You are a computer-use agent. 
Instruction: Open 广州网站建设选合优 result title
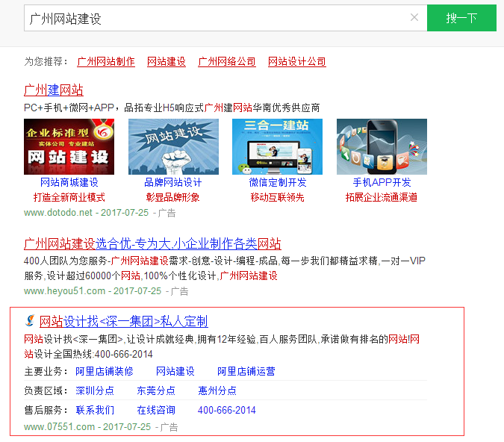pos(152,244)
